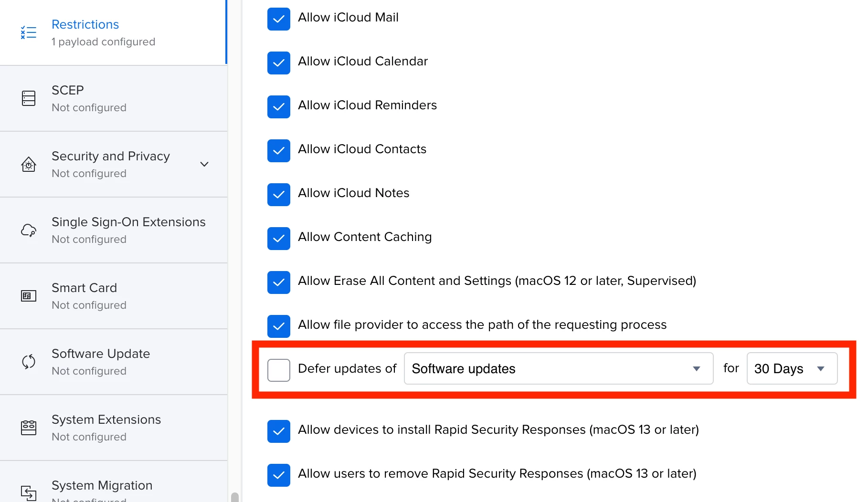The image size is (868, 502).
Task: Uncheck Allow iCloud Mail
Action: coord(279,19)
